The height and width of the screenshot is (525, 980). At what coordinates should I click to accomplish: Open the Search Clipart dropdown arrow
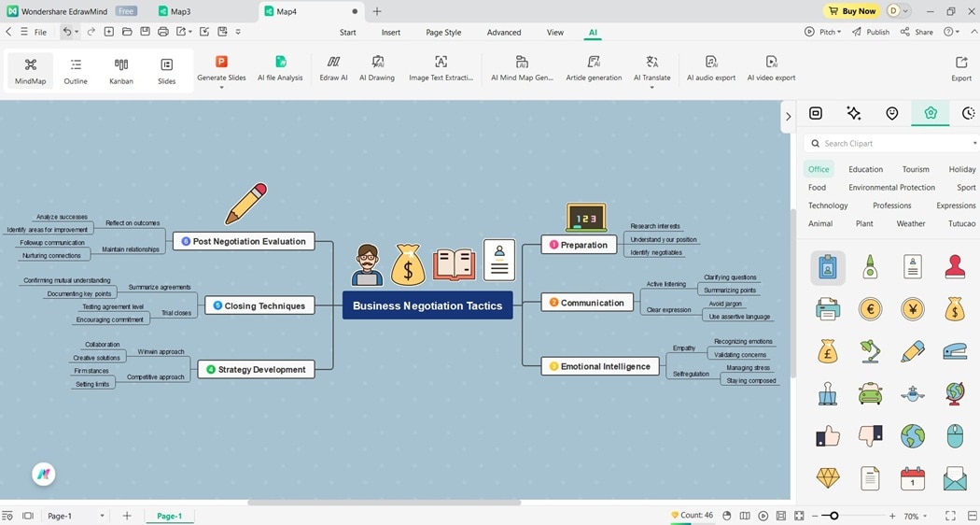pos(974,143)
